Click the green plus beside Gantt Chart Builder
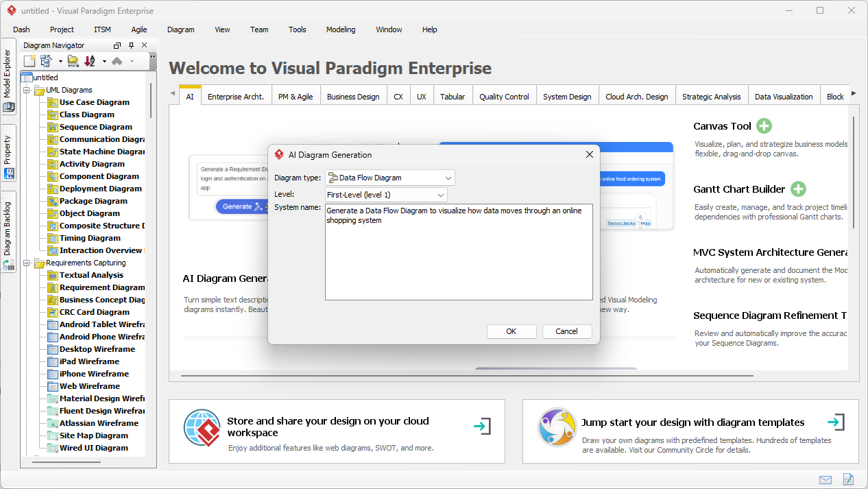Viewport: 868px width, 489px height. 799,189
